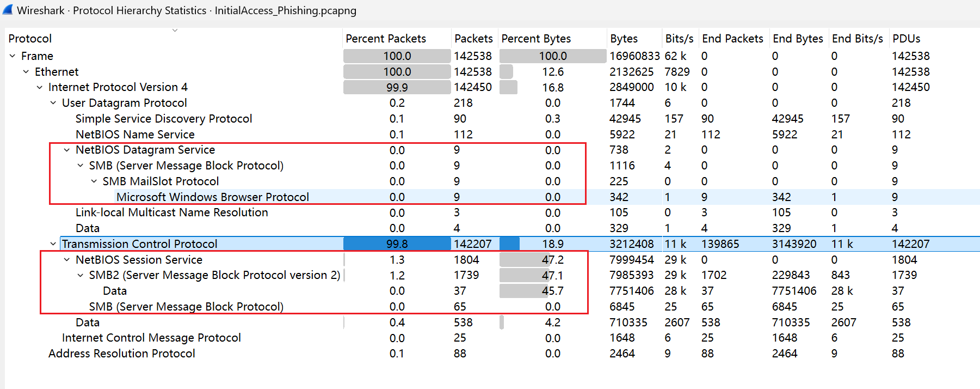Sort by the Packets column header
Screen dimensions: 980x389
click(x=473, y=39)
